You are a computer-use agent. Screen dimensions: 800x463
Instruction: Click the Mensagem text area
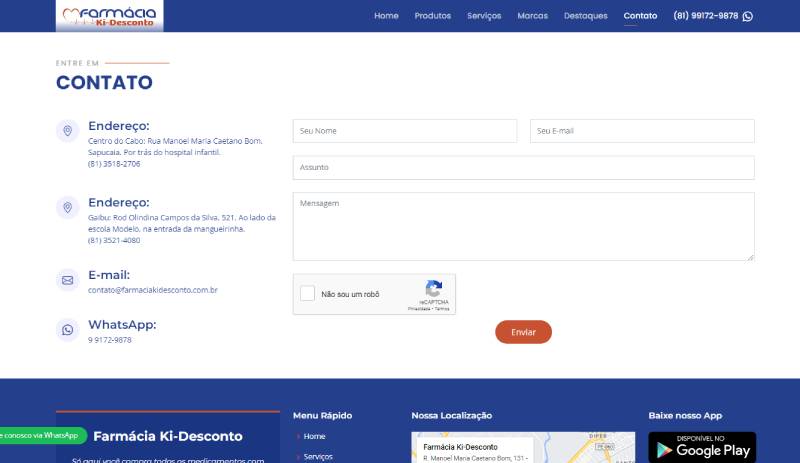(523, 226)
